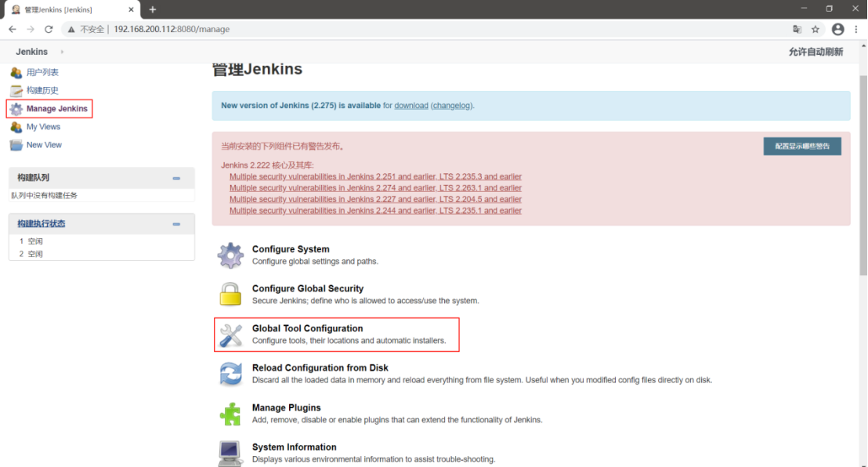The image size is (868, 467).
Task: Click the 构建队列 panel heading text
Action: tap(33, 178)
